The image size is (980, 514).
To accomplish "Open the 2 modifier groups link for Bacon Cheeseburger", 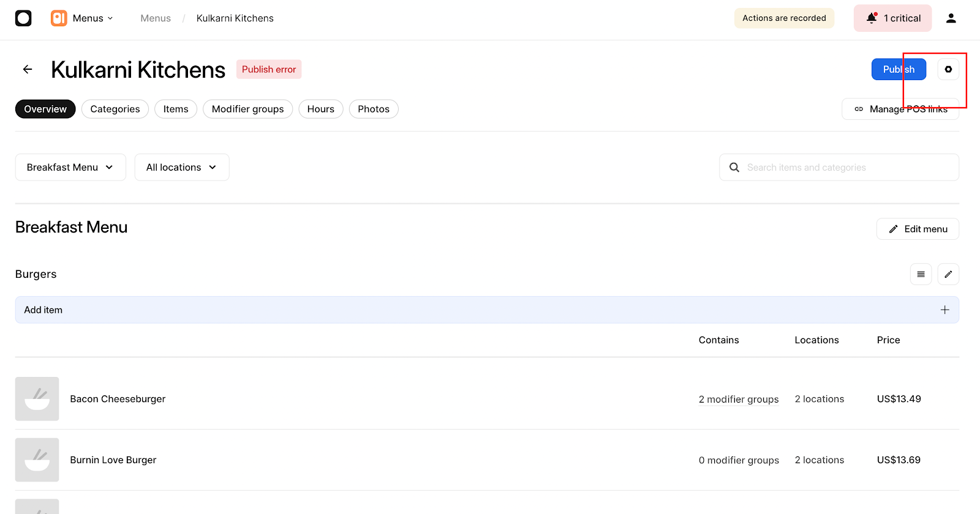I will pyautogui.click(x=738, y=400).
